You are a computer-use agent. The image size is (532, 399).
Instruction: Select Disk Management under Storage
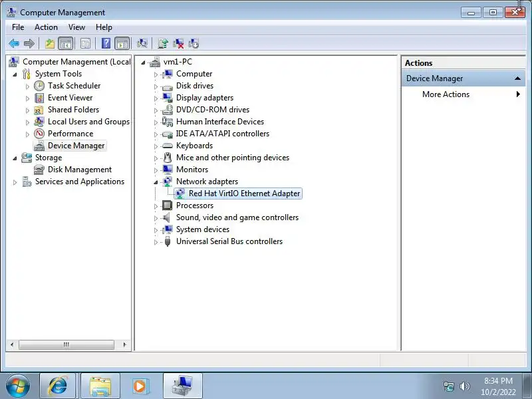pyautogui.click(x=79, y=170)
